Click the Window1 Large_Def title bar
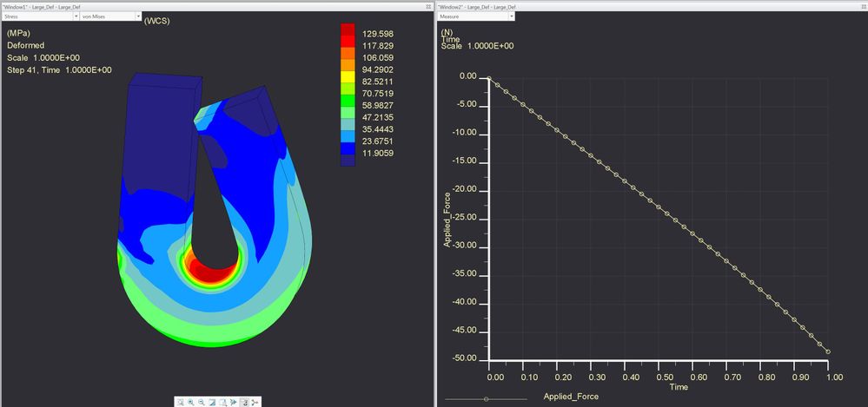Viewport: 868px width, 407px height. (x=215, y=6)
